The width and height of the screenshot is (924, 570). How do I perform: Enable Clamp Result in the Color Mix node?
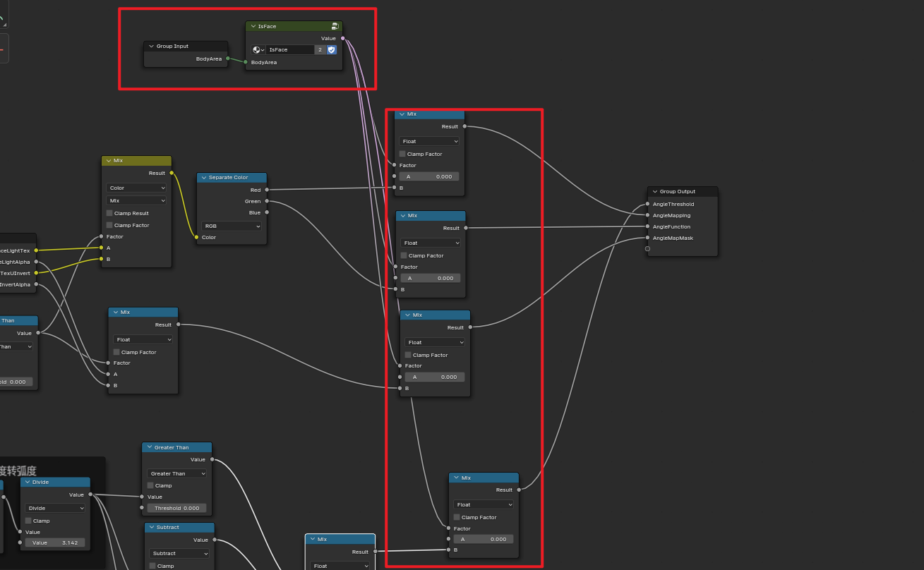click(x=109, y=213)
